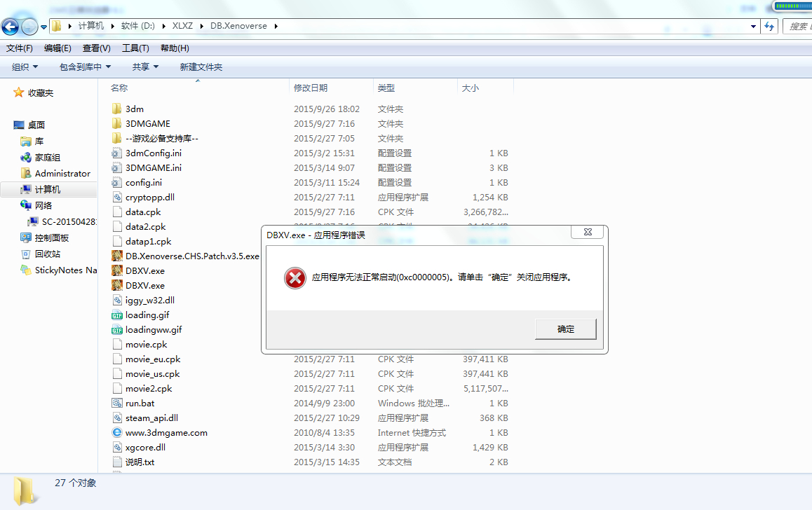812x510 pixels.
Task: Click the refresh button beside address bar
Action: tap(769, 27)
